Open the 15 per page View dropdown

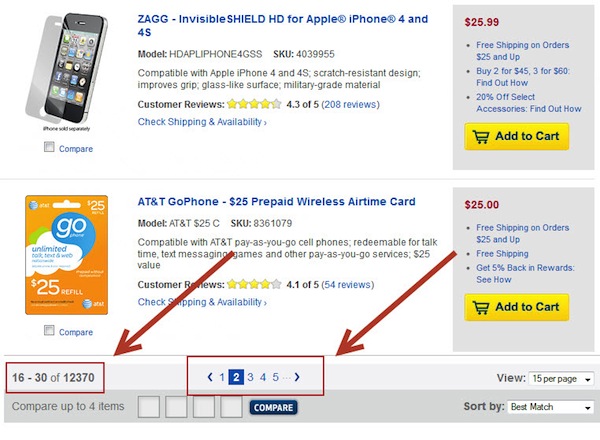click(559, 380)
